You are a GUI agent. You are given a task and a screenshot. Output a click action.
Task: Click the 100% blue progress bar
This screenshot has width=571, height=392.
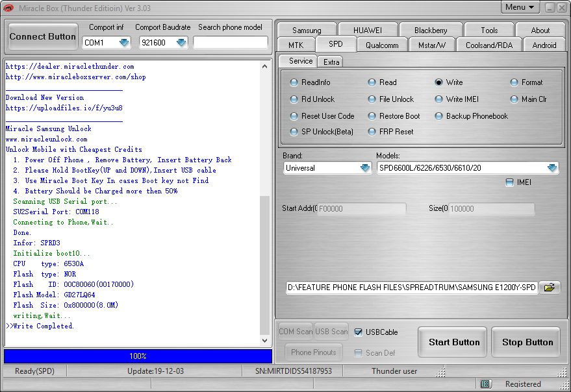pos(138,356)
